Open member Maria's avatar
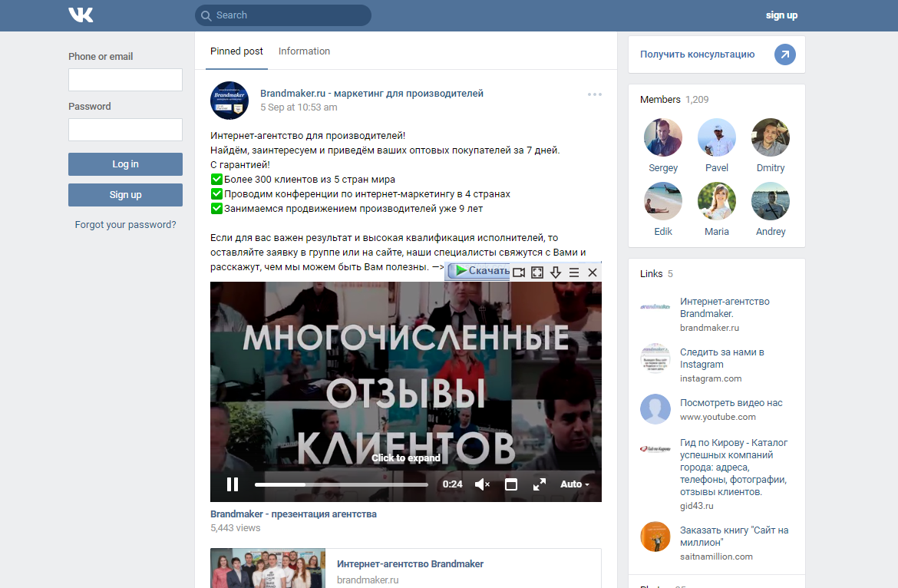The height and width of the screenshot is (588, 898). [x=716, y=201]
